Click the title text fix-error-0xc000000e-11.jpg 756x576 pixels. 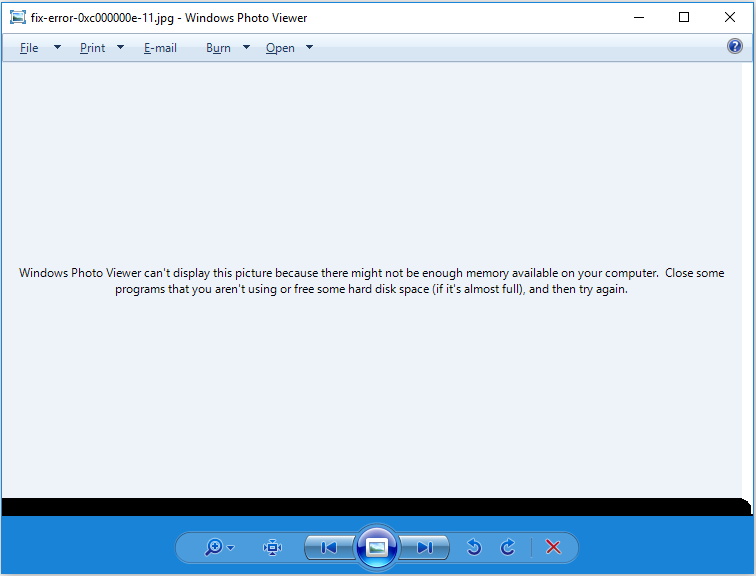coord(102,18)
